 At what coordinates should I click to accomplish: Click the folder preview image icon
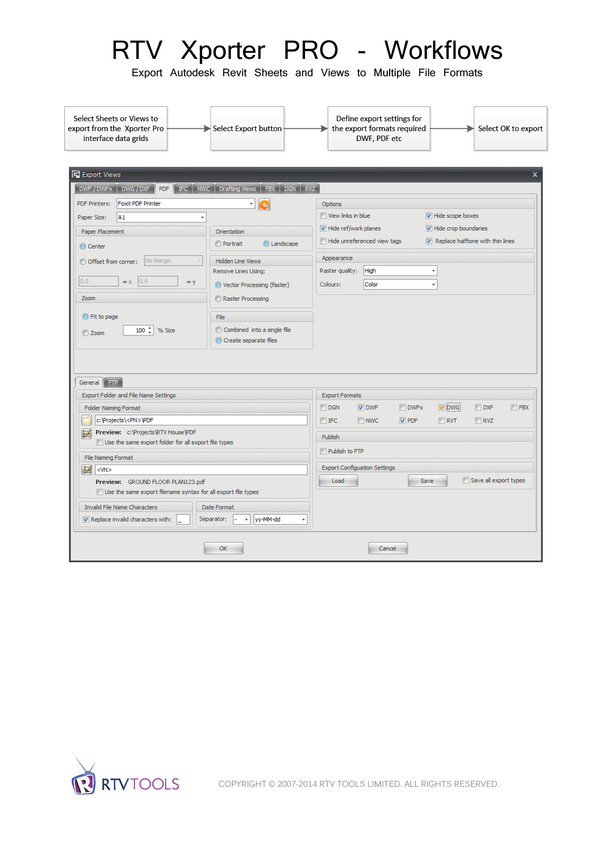(x=87, y=434)
